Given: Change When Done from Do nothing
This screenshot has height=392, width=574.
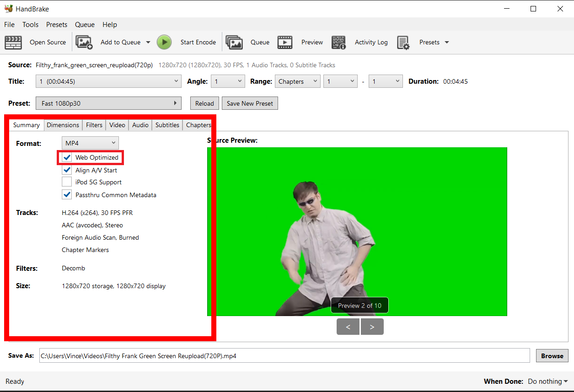Looking at the screenshot, I should pyautogui.click(x=547, y=381).
